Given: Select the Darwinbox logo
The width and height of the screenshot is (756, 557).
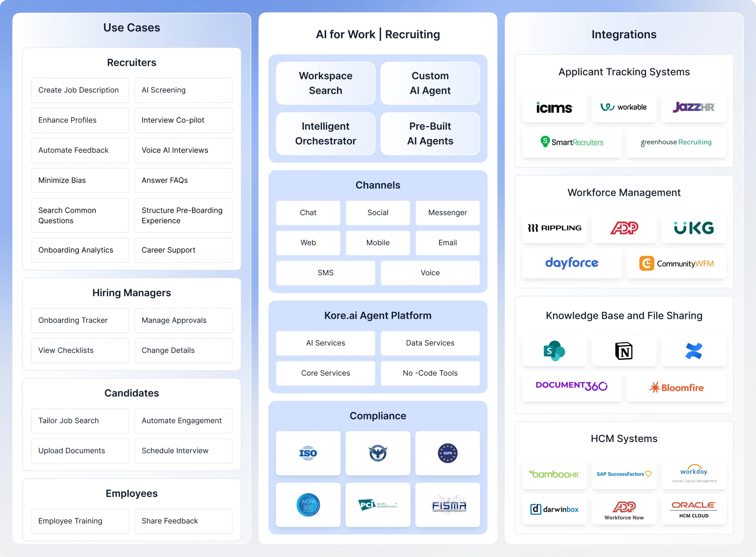Looking at the screenshot, I should pyautogui.click(x=554, y=509).
